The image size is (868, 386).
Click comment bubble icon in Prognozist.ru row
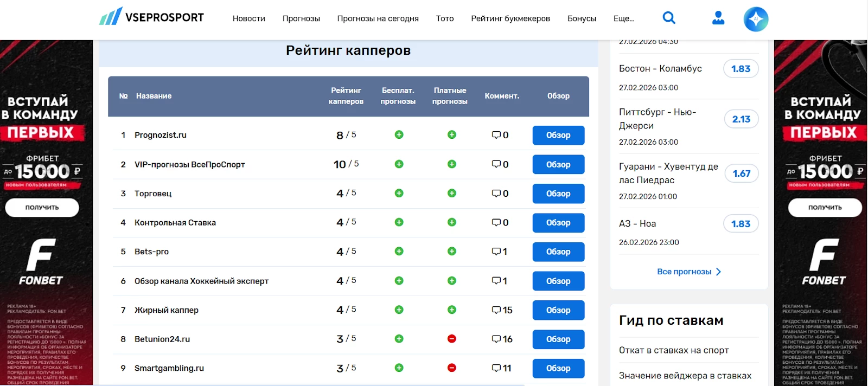(496, 135)
